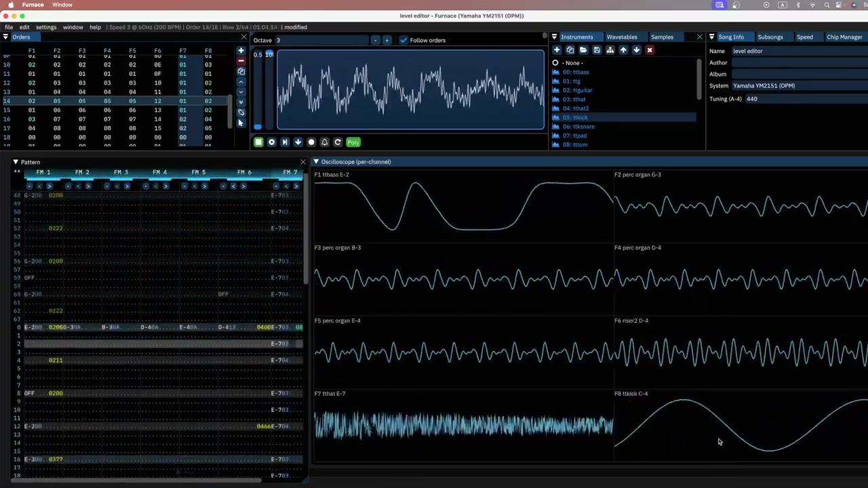Toggle the metronome bell

pos(324,142)
